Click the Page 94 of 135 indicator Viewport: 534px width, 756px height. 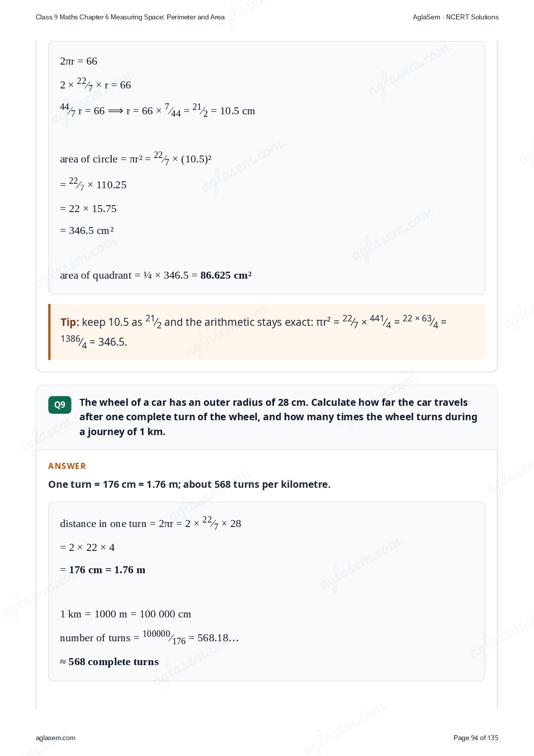pyautogui.click(x=476, y=738)
